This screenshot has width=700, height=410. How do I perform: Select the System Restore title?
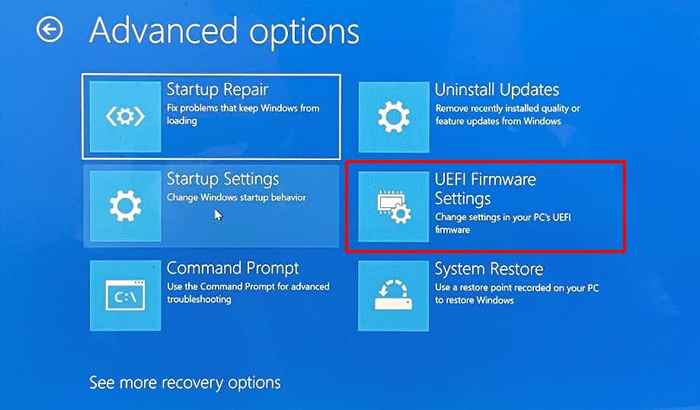click(489, 269)
